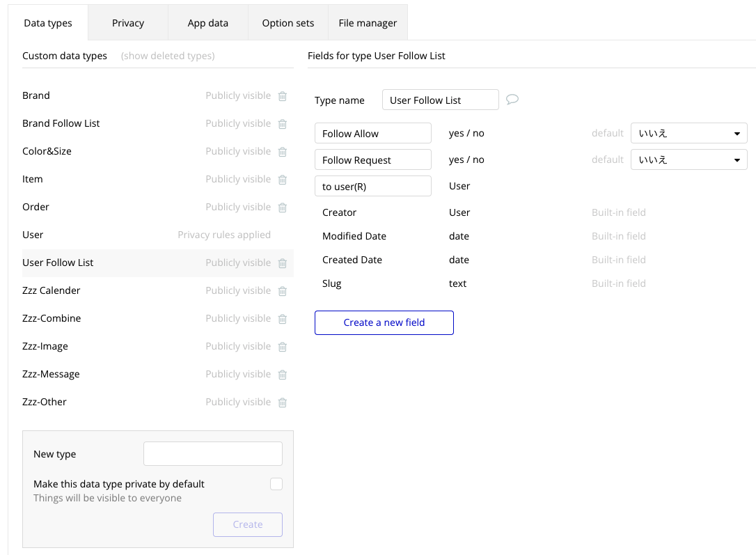
Task: Click the Create button for new type
Action: [248, 524]
